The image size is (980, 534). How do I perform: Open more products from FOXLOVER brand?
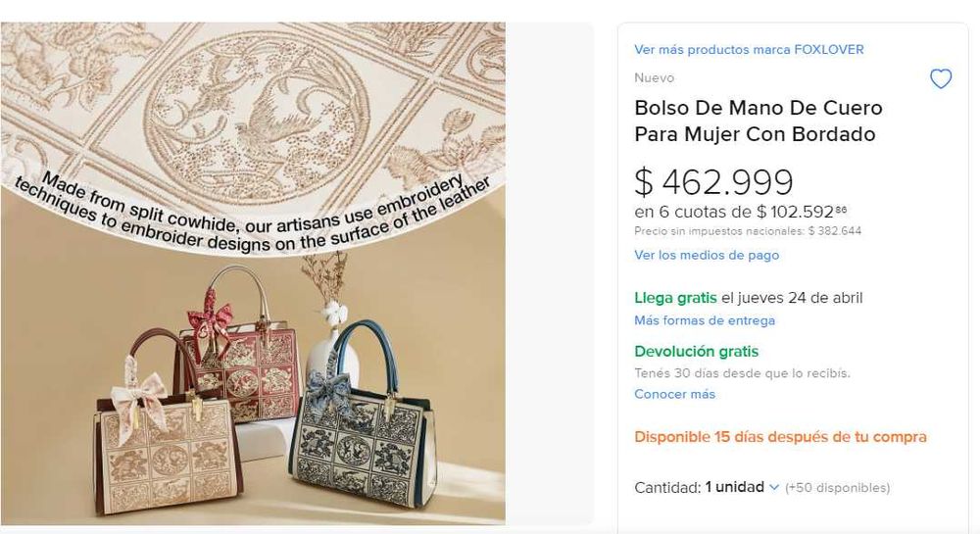tap(749, 49)
